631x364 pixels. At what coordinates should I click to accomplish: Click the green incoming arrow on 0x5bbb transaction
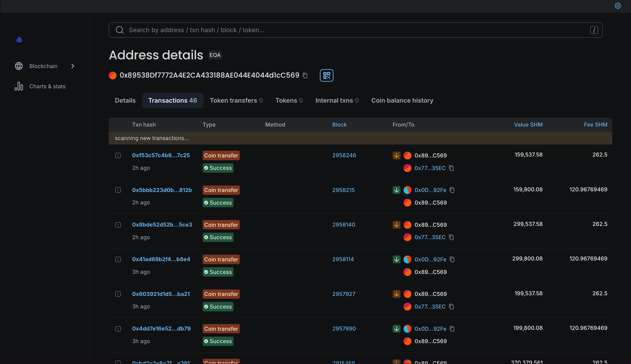(x=396, y=190)
